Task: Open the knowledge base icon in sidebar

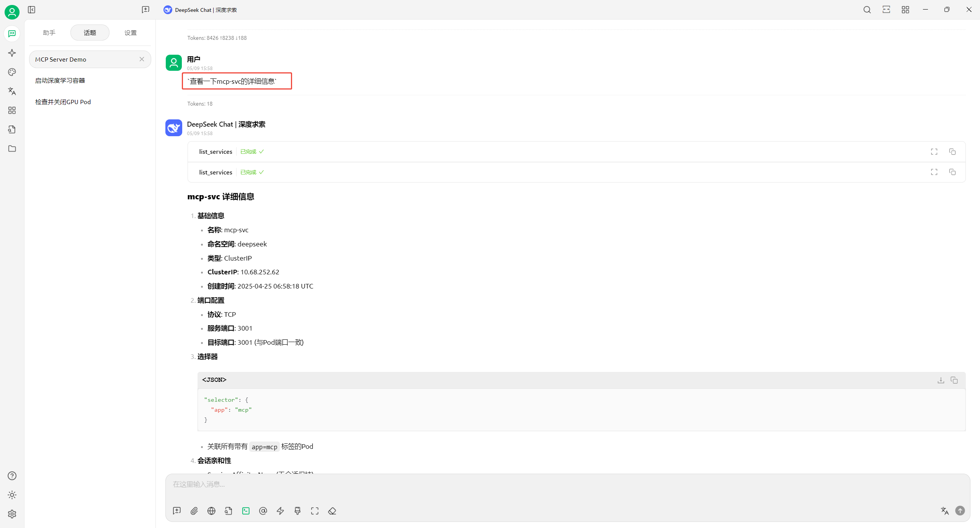Action: (x=12, y=129)
